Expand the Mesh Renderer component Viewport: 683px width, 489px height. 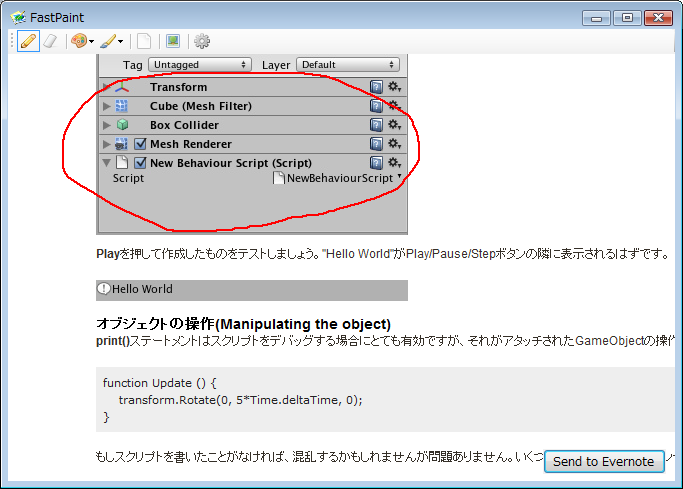[106, 144]
